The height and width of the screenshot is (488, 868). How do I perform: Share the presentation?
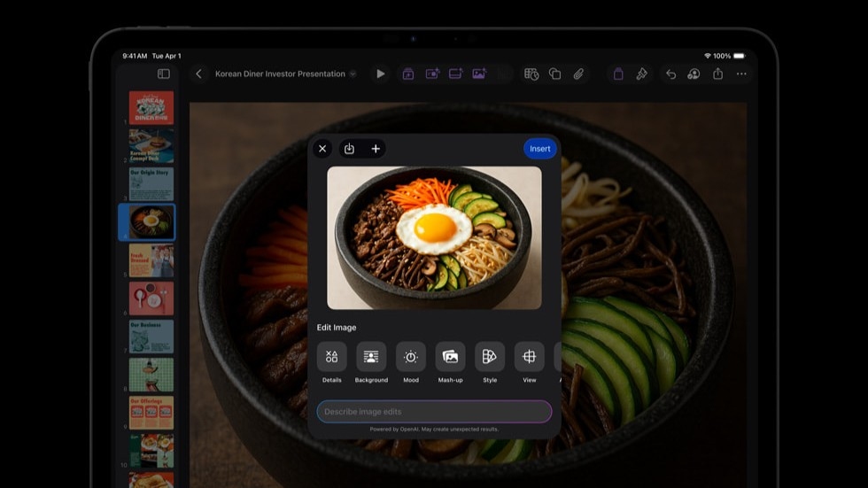point(717,74)
